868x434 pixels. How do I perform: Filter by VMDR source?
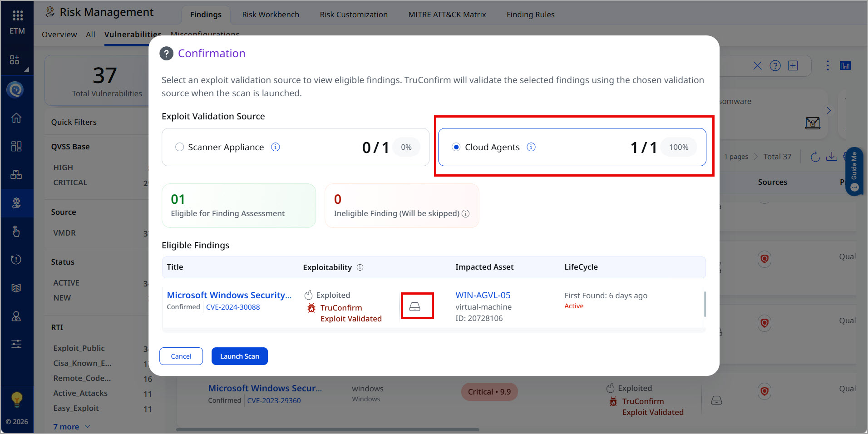click(64, 233)
